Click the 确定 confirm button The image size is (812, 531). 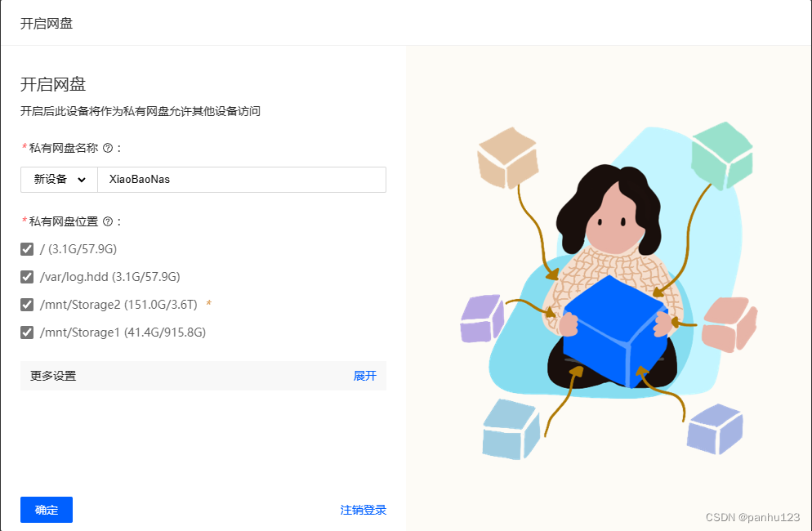pyautogui.click(x=47, y=510)
